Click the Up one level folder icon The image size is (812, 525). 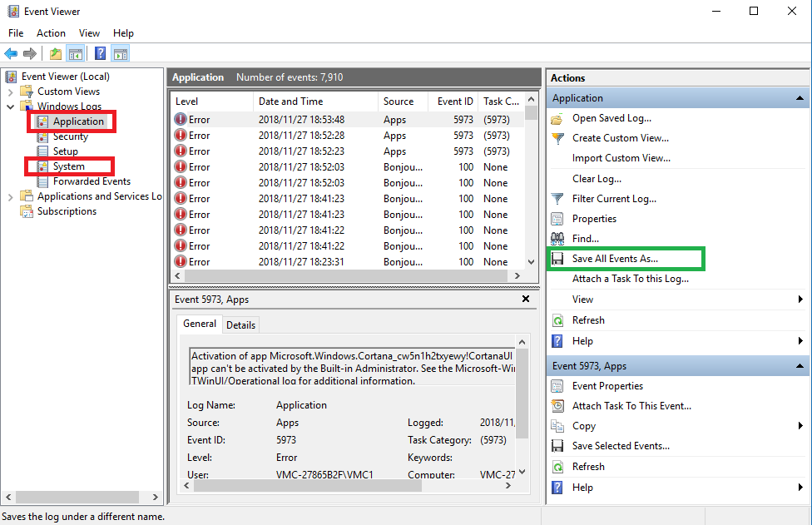[56, 53]
